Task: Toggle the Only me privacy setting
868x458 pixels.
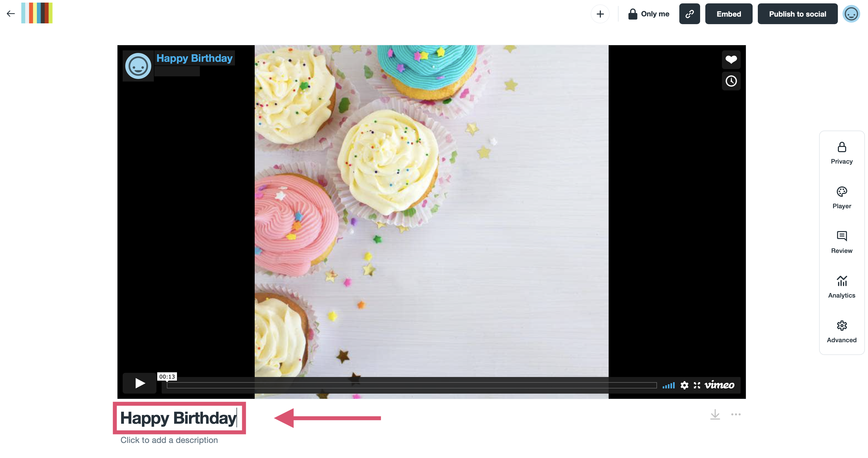Action: coord(648,13)
